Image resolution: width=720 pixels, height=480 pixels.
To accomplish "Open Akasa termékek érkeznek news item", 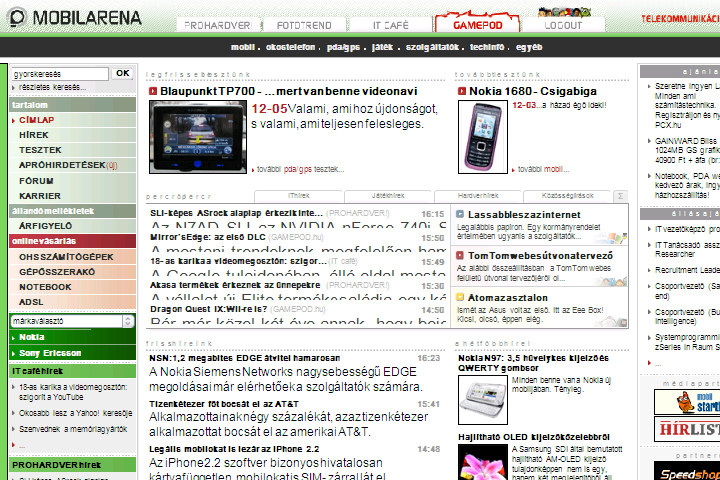I will [x=235, y=285].
